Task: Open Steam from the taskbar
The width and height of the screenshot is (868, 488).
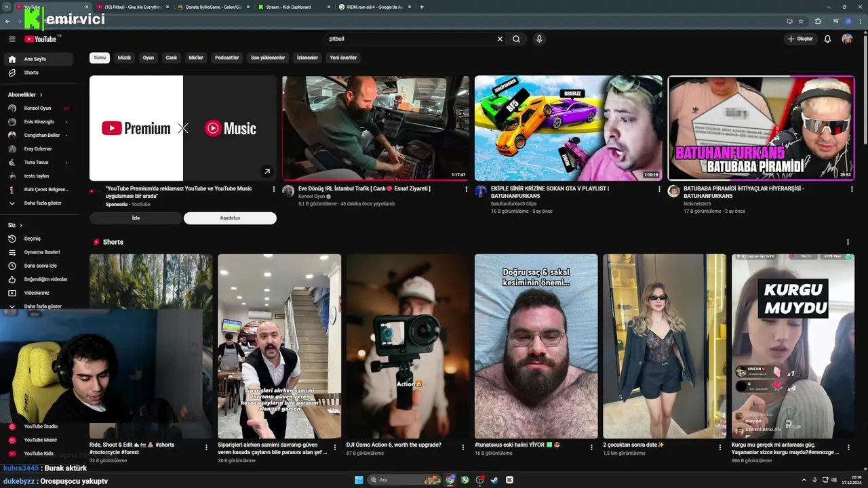Action: [x=494, y=480]
